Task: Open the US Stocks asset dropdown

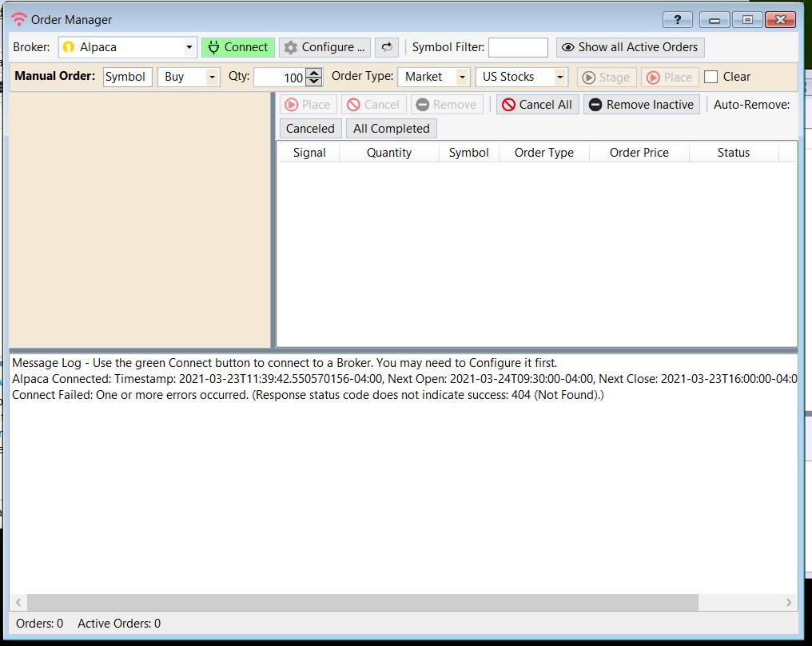Action: tap(521, 77)
